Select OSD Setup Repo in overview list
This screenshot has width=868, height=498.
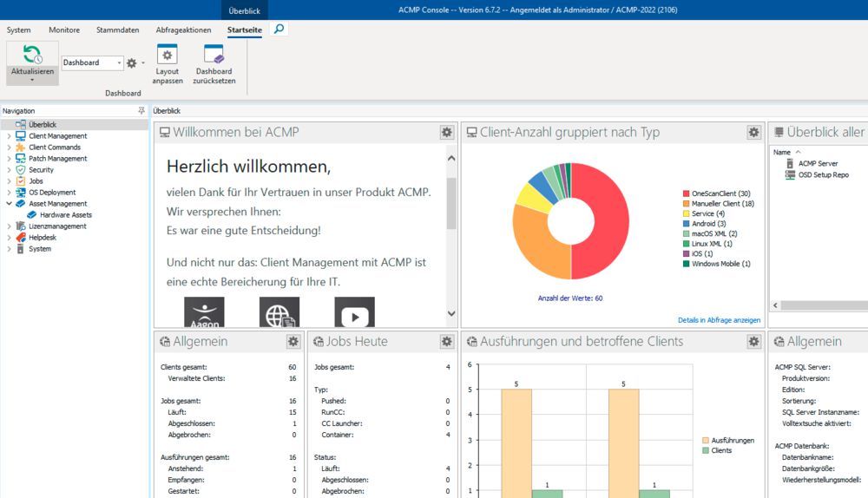823,175
